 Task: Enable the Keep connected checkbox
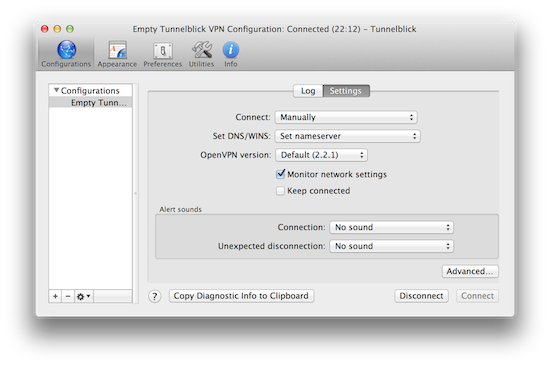point(280,191)
